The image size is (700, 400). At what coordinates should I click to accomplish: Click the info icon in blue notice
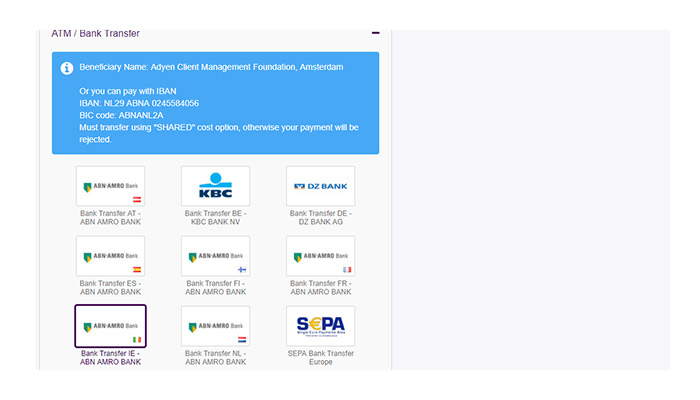click(67, 68)
